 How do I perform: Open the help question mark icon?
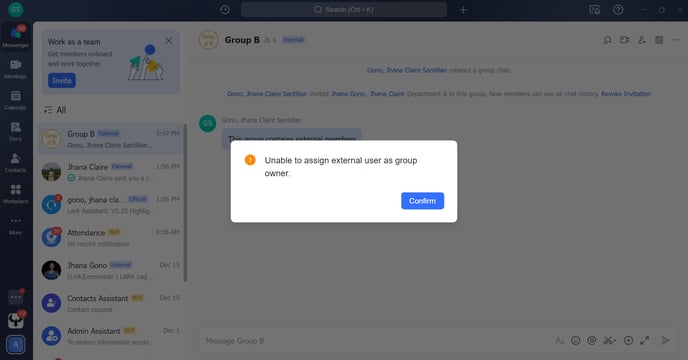coord(618,10)
